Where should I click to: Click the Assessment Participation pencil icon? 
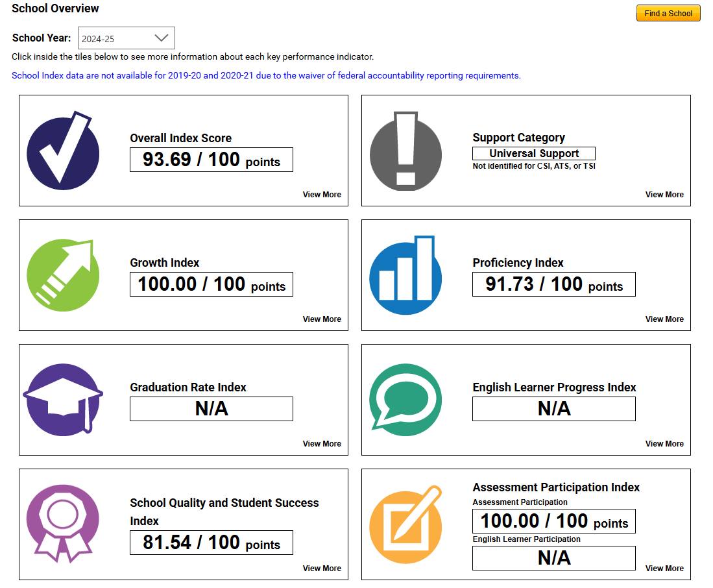[x=405, y=524]
